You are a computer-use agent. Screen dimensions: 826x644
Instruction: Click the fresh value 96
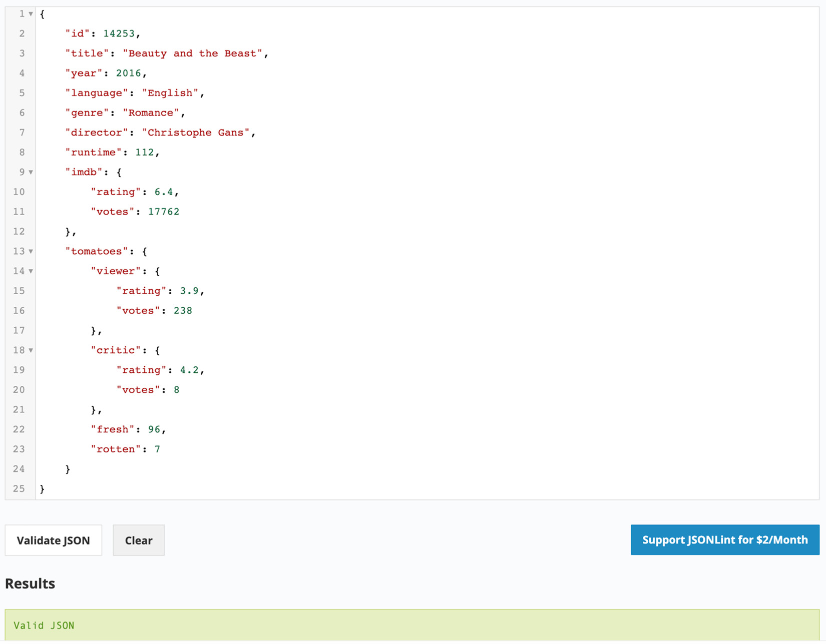(x=155, y=429)
